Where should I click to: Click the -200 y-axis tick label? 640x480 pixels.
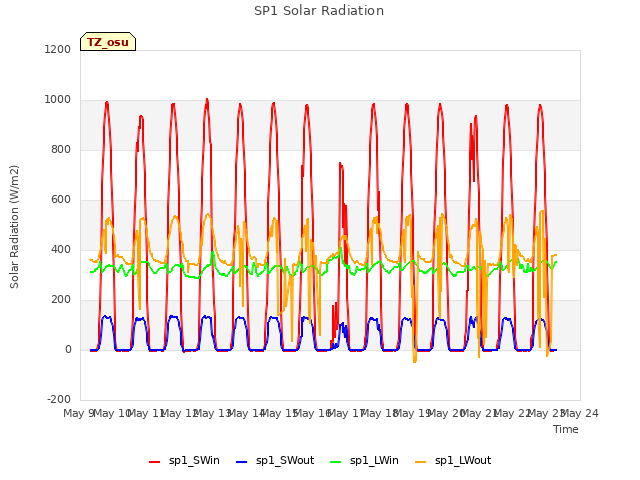[x=59, y=400]
